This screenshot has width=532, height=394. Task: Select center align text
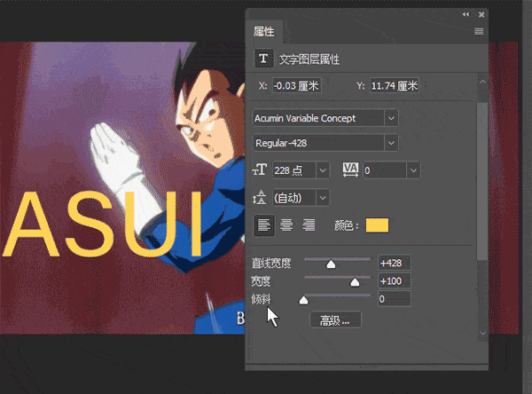coord(286,225)
